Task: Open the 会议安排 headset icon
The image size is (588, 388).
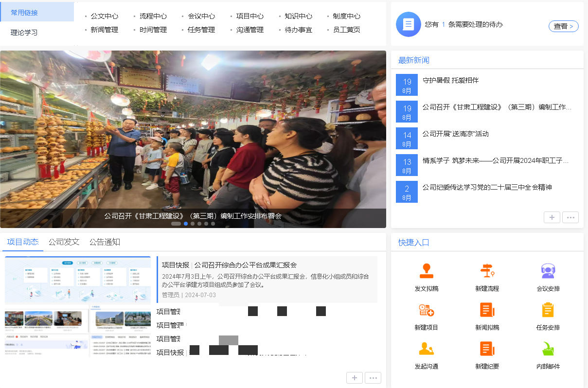Action: [548, 271]
